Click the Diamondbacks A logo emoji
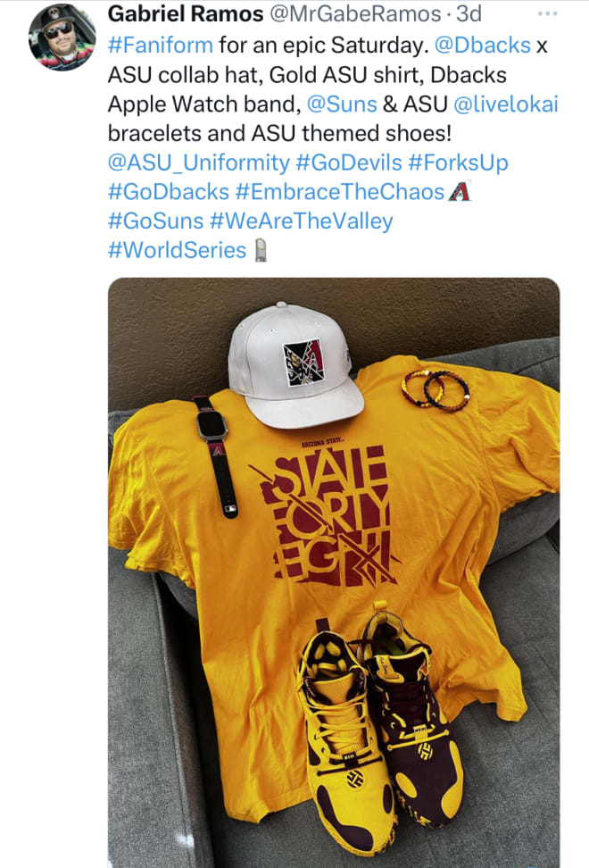This screenshot has width=589, height=868. pos(460,191)
